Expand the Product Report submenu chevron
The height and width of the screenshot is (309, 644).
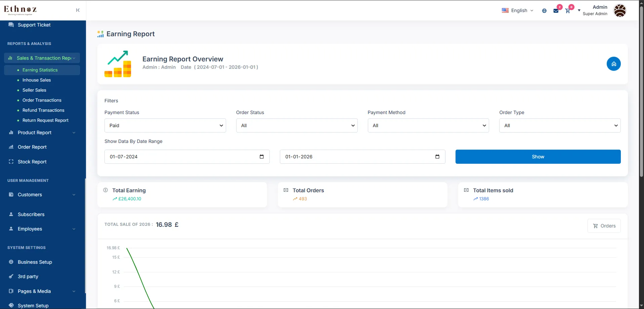74,133
